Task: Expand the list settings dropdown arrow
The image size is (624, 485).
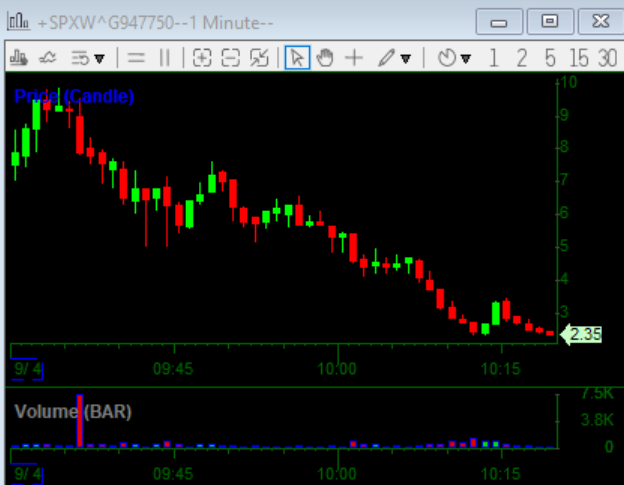Action: (99, 59)
